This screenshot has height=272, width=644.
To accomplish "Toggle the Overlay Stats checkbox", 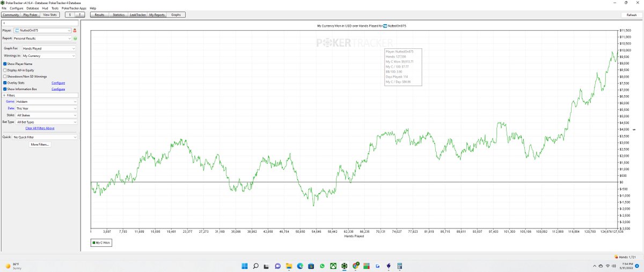I will click(5, 83).
